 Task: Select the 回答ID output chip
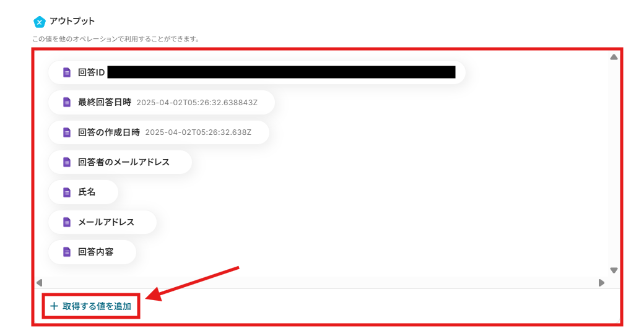click(257, 72)
